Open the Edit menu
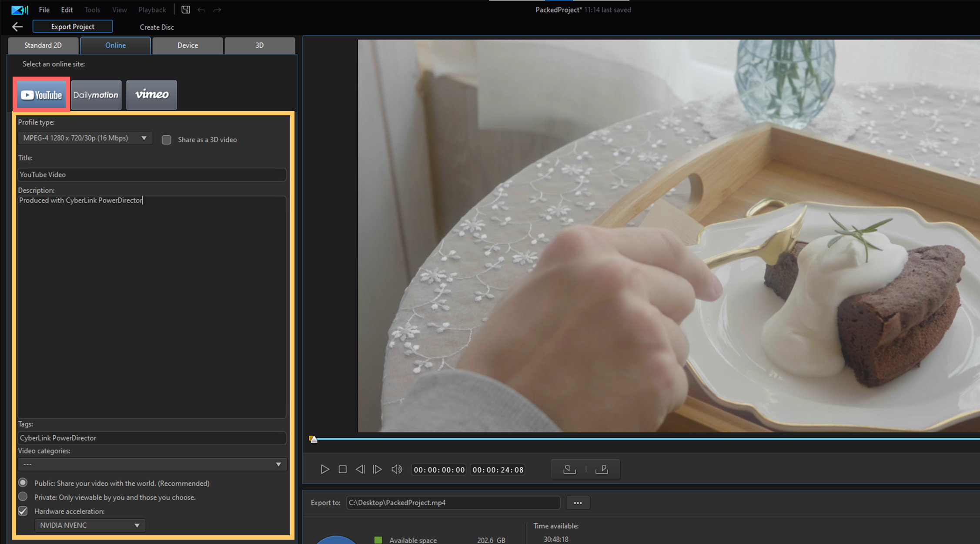980x544 pixels. (x=67, y=10)
